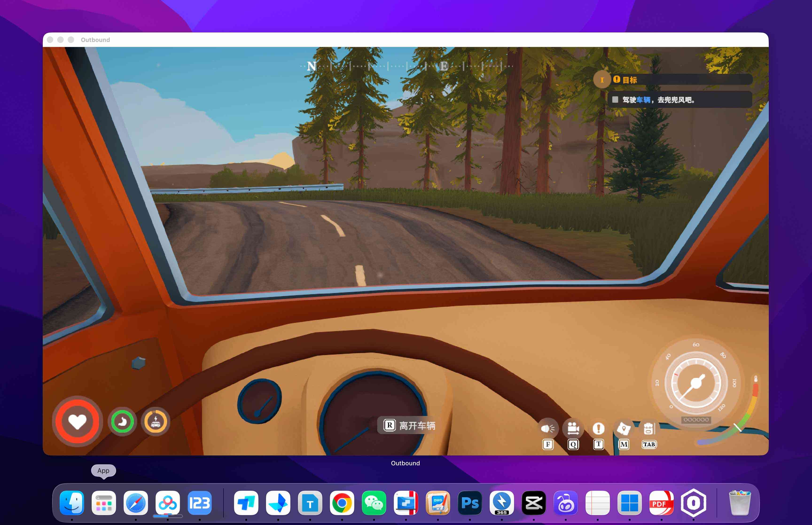Click the TAB key hint label
The width and height of the screenshot is (812, 525).
649,444
